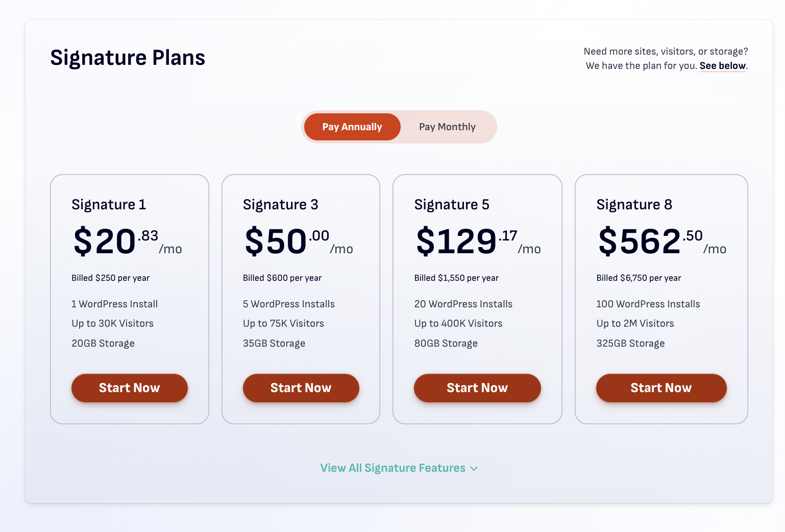The image size is (785, 532).
Task: Select the Signature 1 plan card
Action: [x=129, y=299]
